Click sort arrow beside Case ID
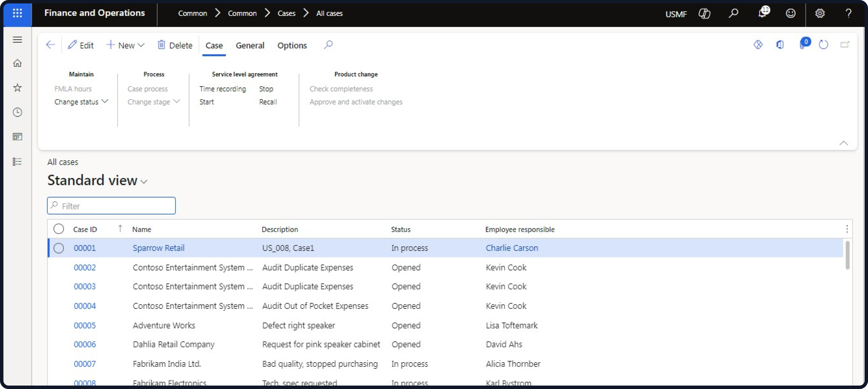The image size is (868, 389). click(120, 229)
